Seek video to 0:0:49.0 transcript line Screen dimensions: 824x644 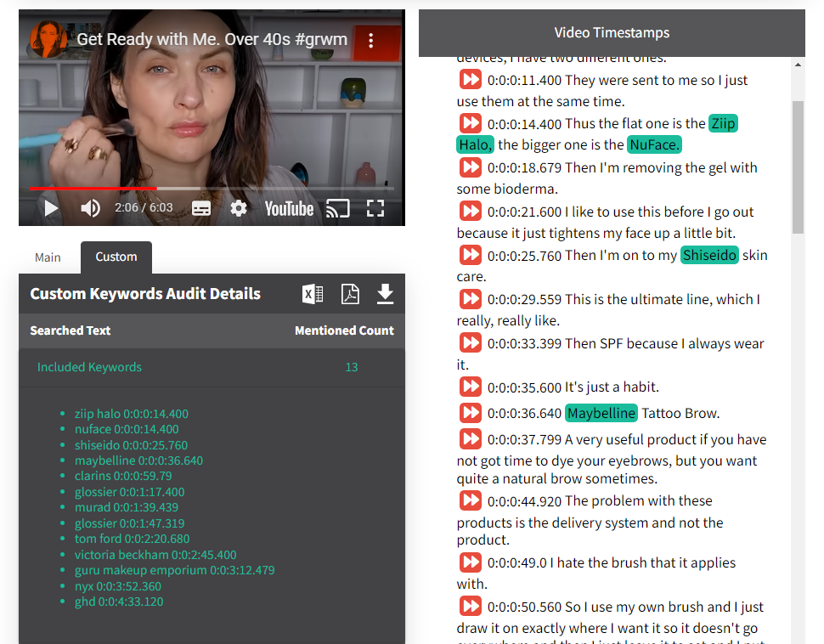click(471, 562)
